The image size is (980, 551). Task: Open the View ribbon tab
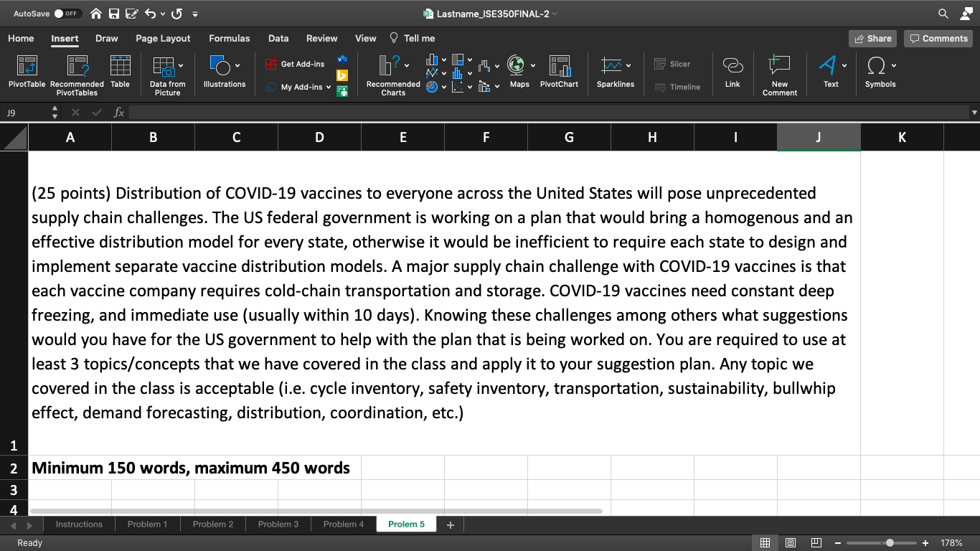(x=366, y=38)
